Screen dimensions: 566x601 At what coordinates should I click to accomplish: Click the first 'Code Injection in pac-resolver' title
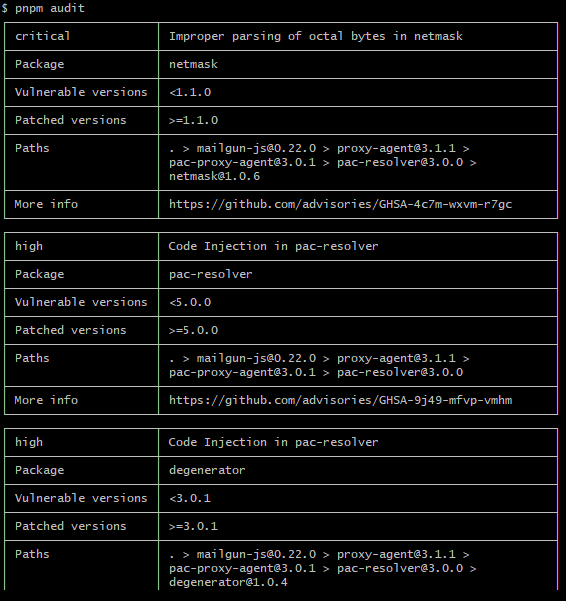(x=273, y=246)
